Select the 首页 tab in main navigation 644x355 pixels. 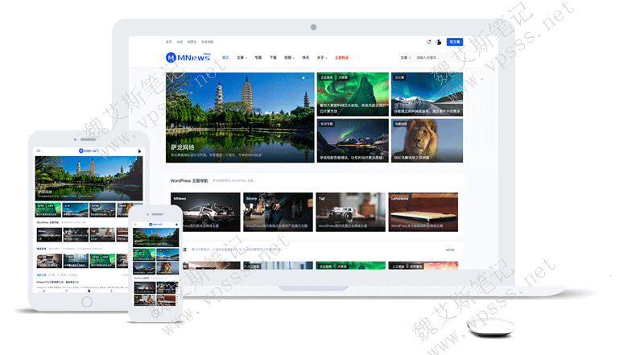point(225,58)
